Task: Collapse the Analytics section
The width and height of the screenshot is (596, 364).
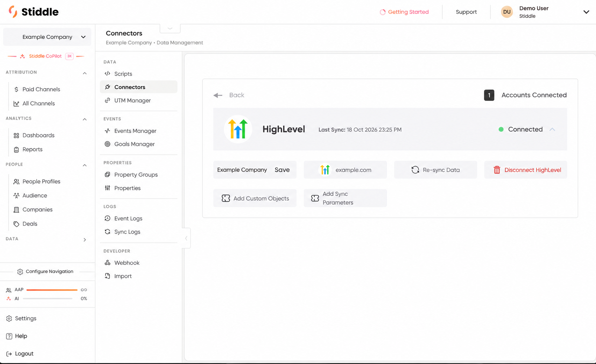Action: [x=85, y=119]
